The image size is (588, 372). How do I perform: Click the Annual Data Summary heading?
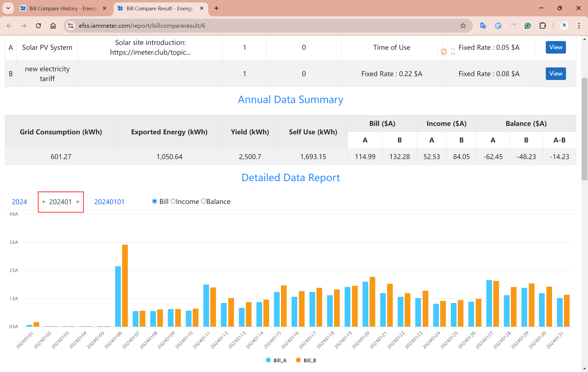click(290, 100)
